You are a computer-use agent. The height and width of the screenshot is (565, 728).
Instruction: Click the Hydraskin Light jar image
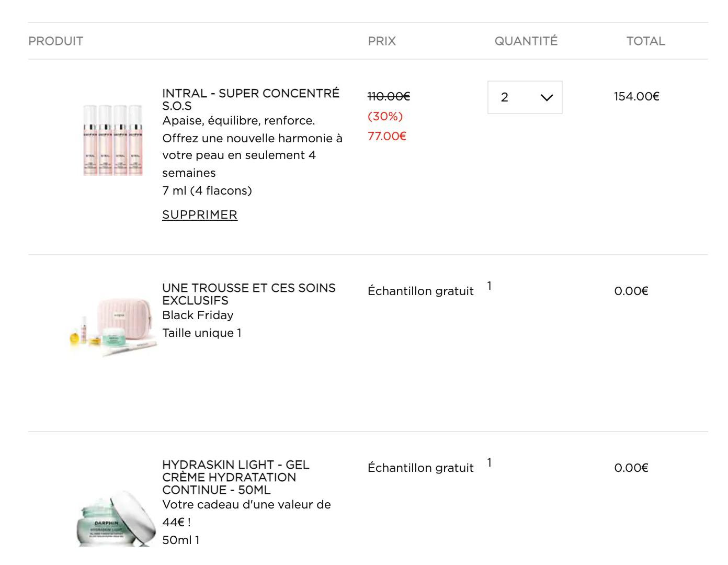pyautogui.click(x=116, y=518)
